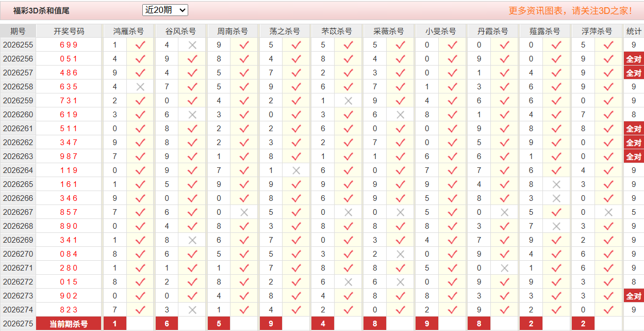Click the 浮萍杀号 cross in row 2026267
Viewport: 644px width, 331px height.
(x=609, y=212)
